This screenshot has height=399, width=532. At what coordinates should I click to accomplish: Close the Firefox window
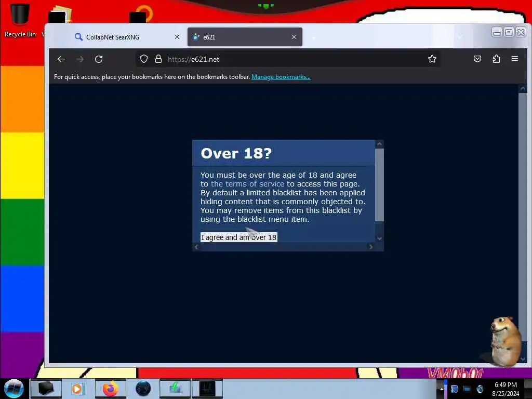click(521, 32)
